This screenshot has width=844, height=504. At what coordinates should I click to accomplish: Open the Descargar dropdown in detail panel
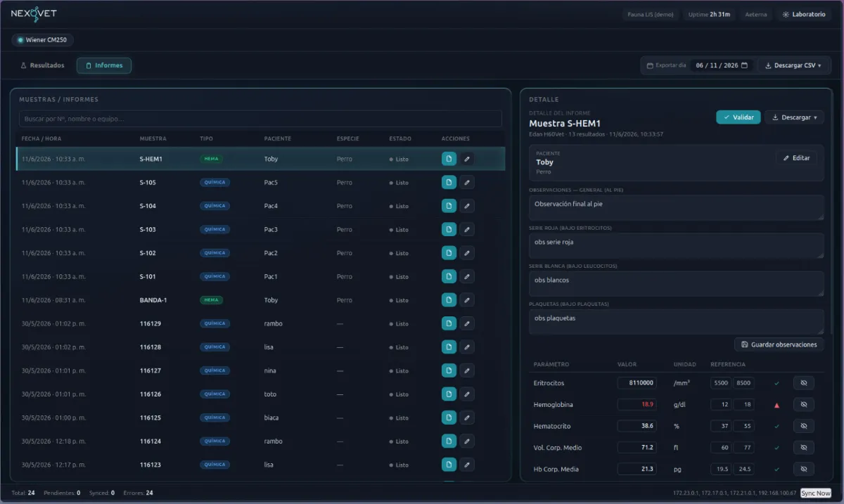click(x=794, y=117)
